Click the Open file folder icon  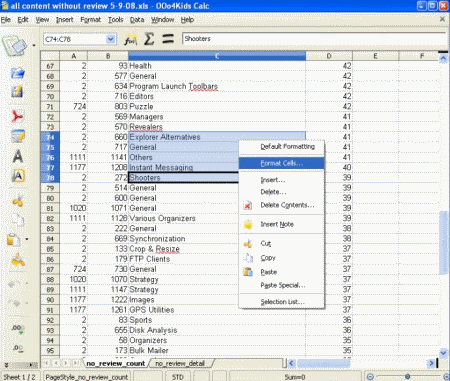tap(17, 72)
